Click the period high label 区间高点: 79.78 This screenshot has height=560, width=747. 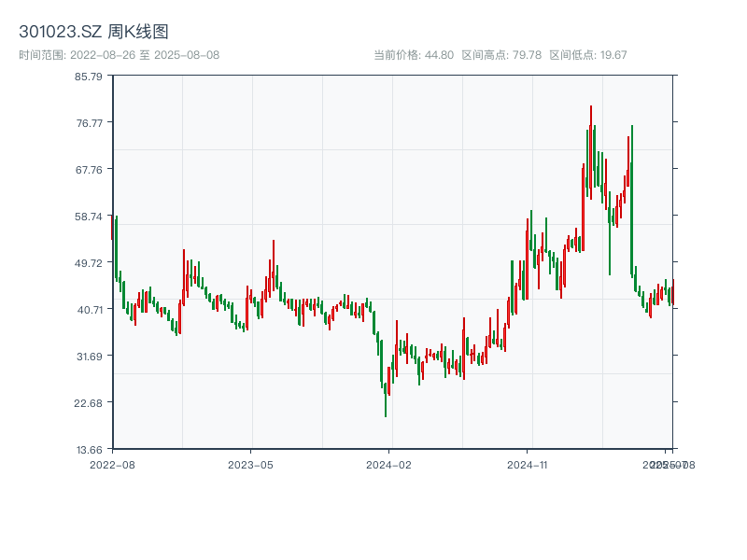point(501,55)
